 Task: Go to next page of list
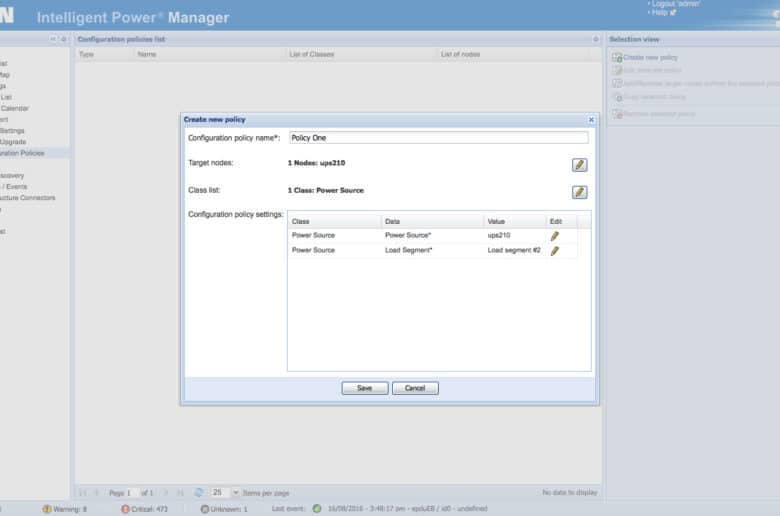click(166, 493)
